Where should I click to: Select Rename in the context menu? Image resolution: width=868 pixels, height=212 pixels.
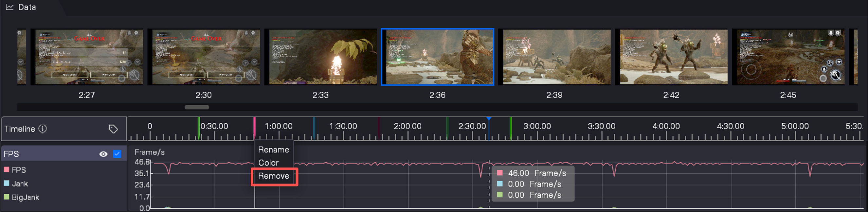273,150
